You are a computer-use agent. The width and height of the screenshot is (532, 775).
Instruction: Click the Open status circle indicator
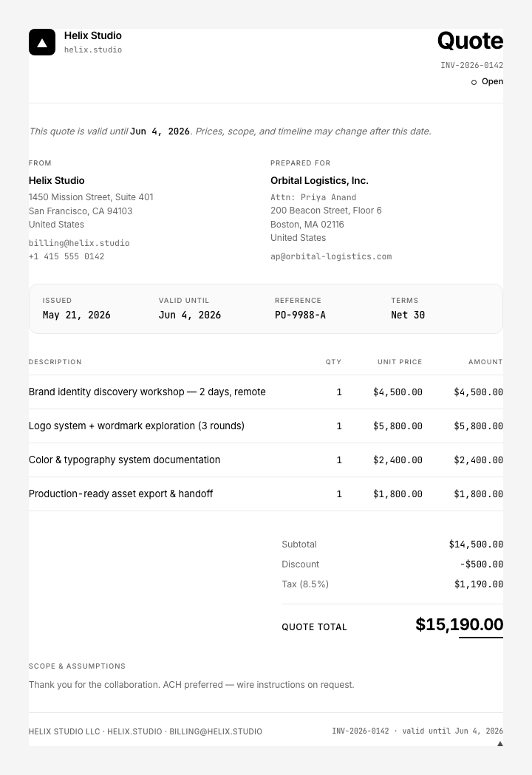click(474, 82)
